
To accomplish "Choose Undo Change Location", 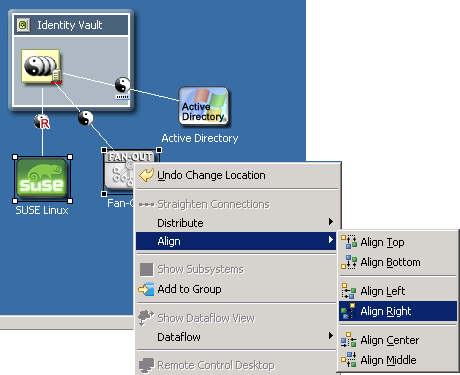I will tap(237, 175).
